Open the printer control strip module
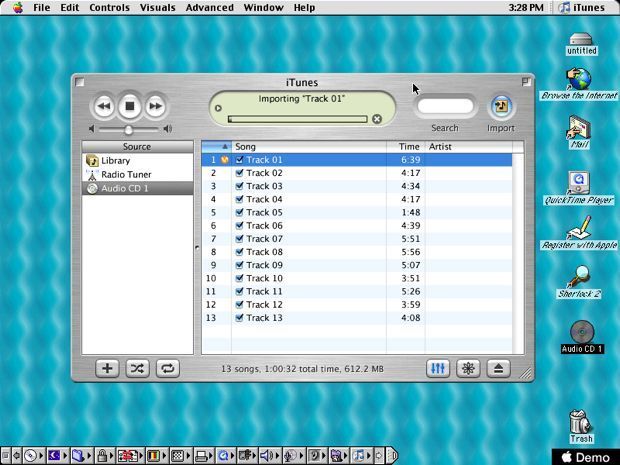Viewport: 620px width, 465px height. coord(202,456)
